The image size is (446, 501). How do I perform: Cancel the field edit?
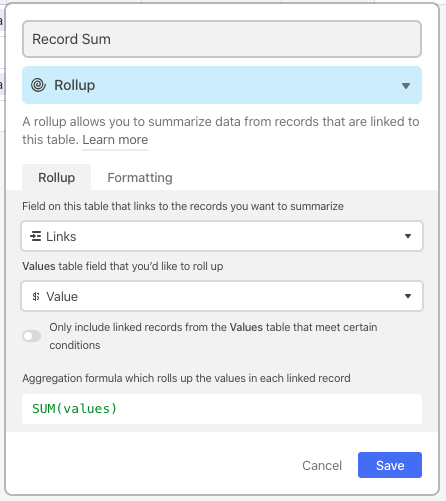pyautogui.click(x=322, y=465)
